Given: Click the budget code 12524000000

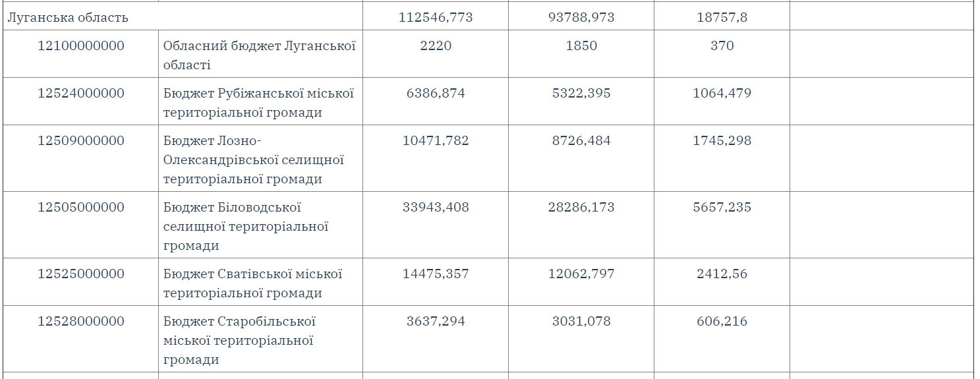Looking at the screenshot, I should (x=81, y=94).
